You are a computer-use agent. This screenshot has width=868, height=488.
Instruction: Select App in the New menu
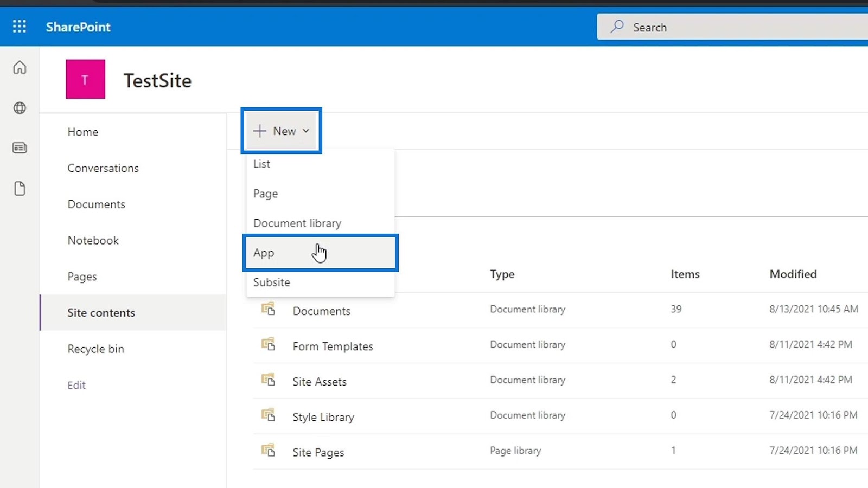tap(320, 253)
